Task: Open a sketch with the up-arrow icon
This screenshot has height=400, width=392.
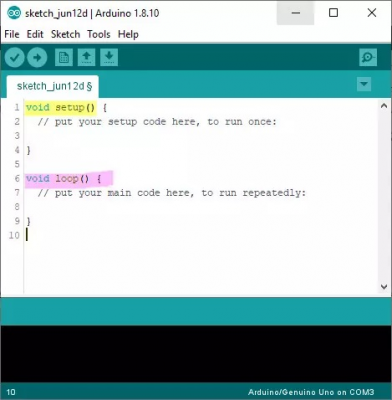Action: (86, 58)
